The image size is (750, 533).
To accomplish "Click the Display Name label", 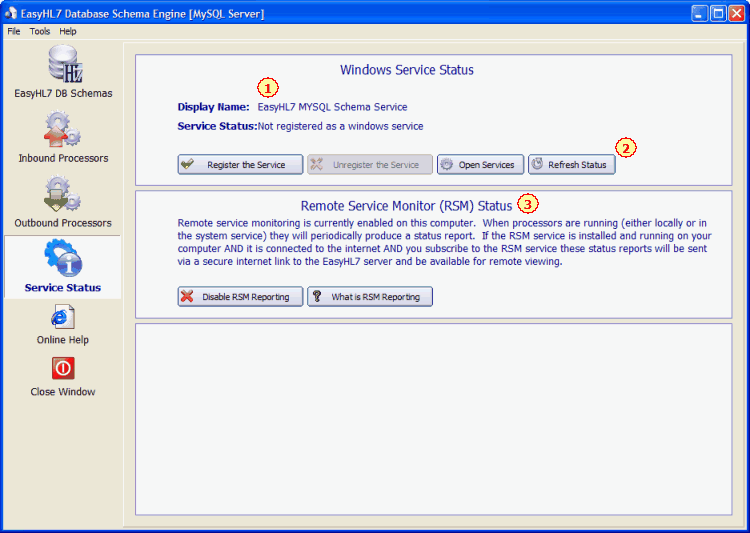I will click(x=213, y=107).
